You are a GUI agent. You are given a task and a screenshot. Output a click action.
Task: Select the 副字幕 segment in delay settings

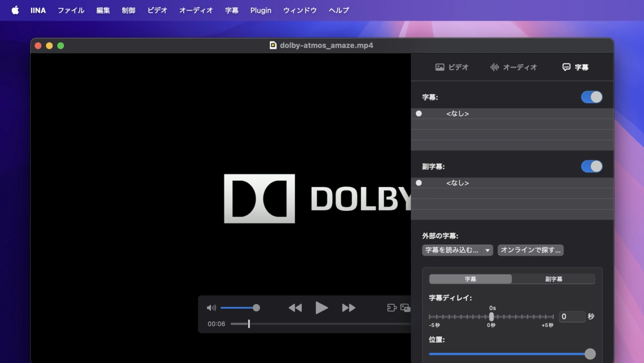[x=553, y=279]
